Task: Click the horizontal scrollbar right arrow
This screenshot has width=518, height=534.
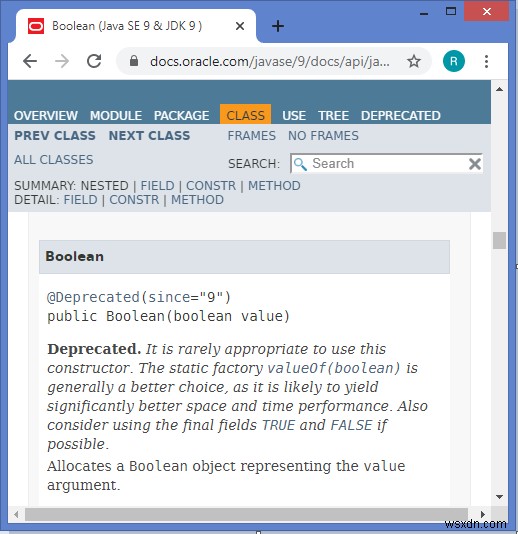Action: (x=482, y=514)
